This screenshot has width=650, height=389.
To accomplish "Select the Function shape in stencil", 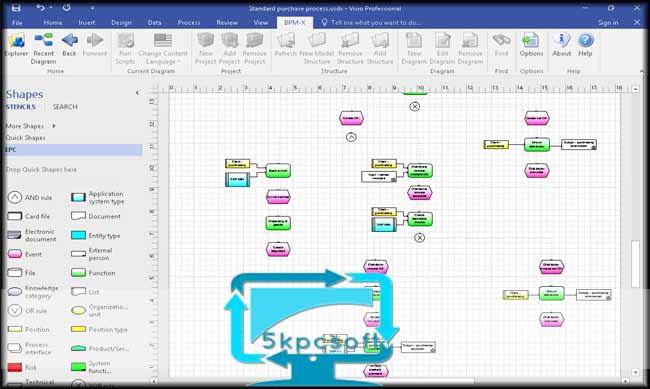I will (93, 273).
